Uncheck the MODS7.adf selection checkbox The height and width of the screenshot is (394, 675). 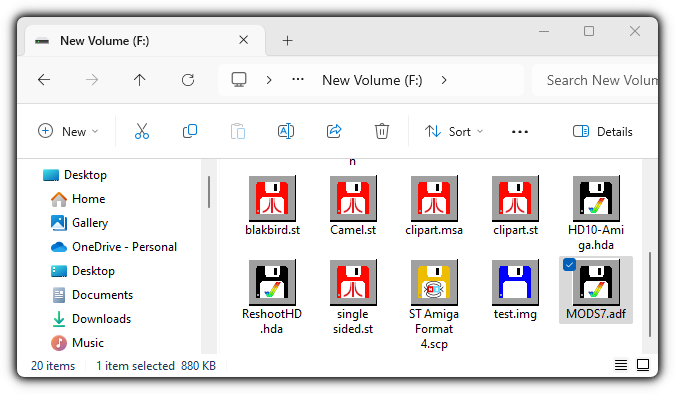[569, 264]
